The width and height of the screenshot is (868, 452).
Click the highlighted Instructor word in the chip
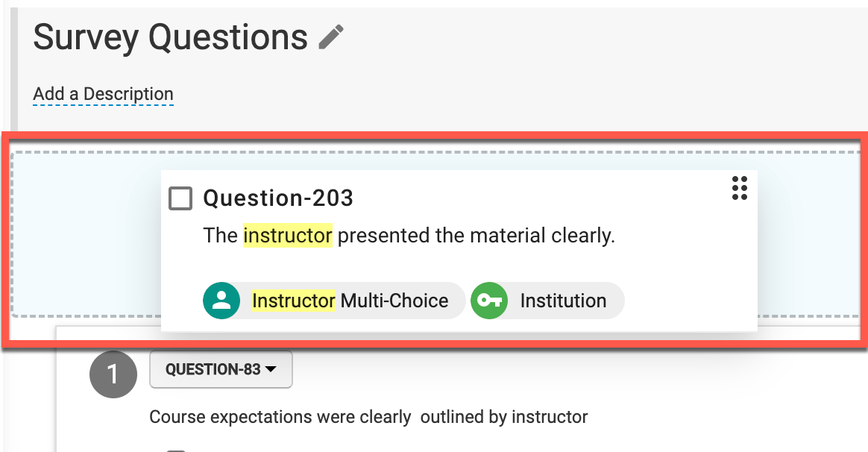[294, 301]
